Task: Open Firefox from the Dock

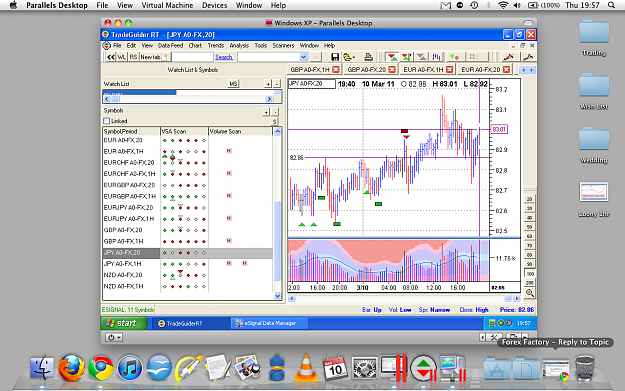Action: point(71,367)
